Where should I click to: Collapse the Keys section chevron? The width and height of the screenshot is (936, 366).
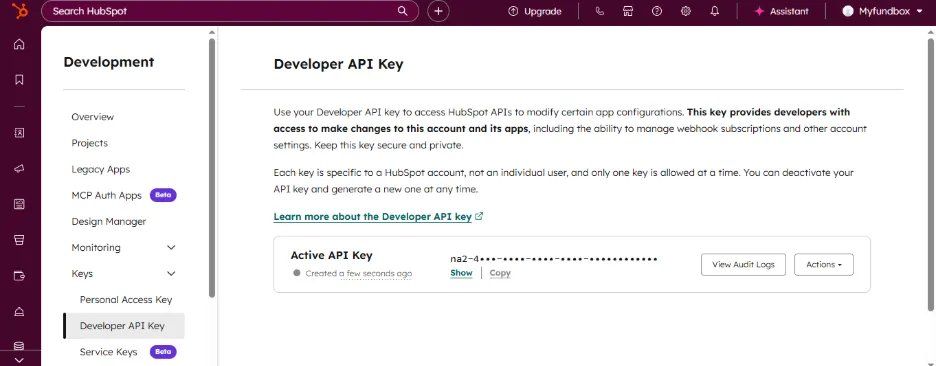pos(171,273)
